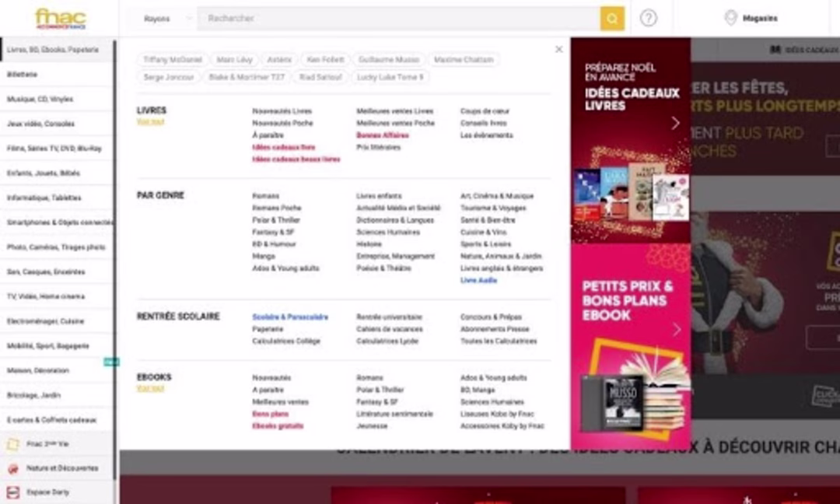Open Livres, BD, Ebooks, Papeterie category
The width and height of the screenshot is (840, 504).
point(56,50)
